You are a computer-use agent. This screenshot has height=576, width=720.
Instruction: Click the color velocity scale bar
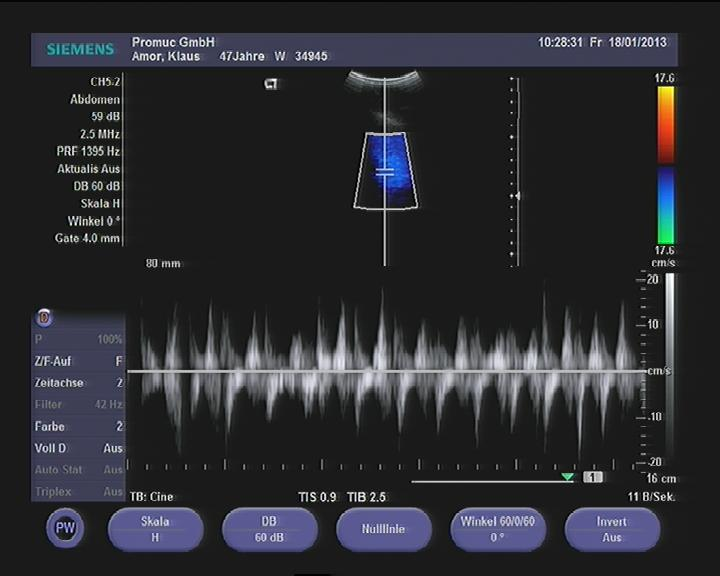click(665, 165)
